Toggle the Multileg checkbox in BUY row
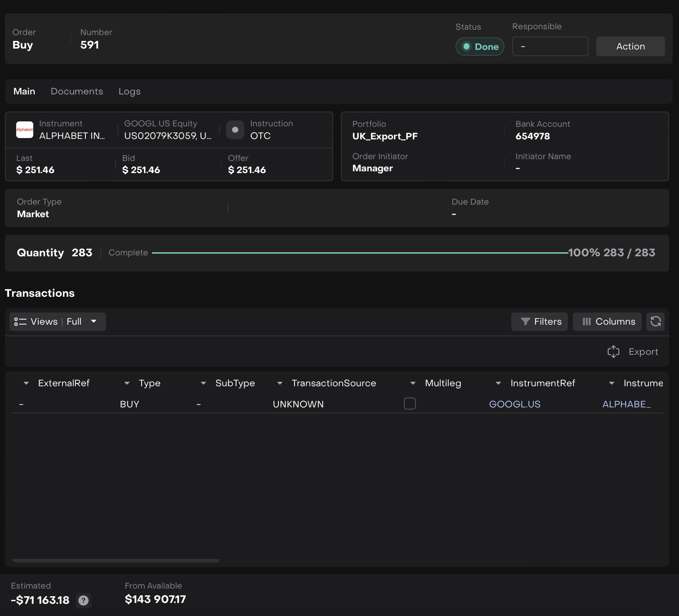Viewport: 679px width, 616px height. click(410, 404)
